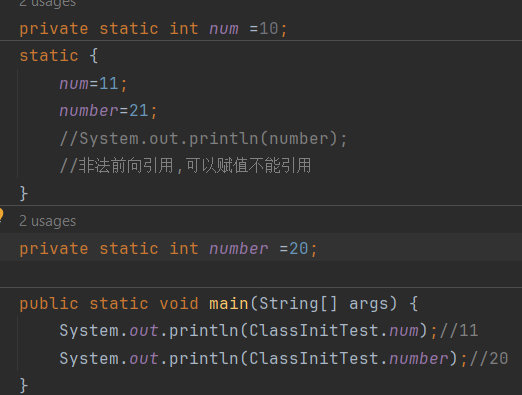
Task: Click the 'number' field name in declaration
Action: [x=238, y=249]
